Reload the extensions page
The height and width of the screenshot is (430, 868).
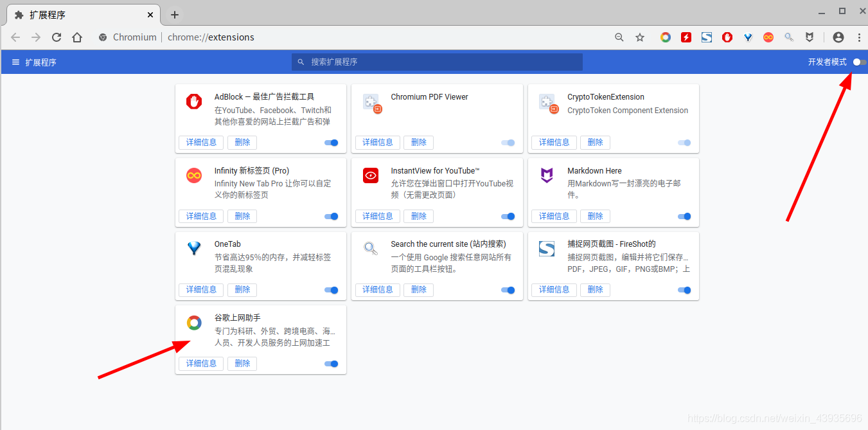57,37
